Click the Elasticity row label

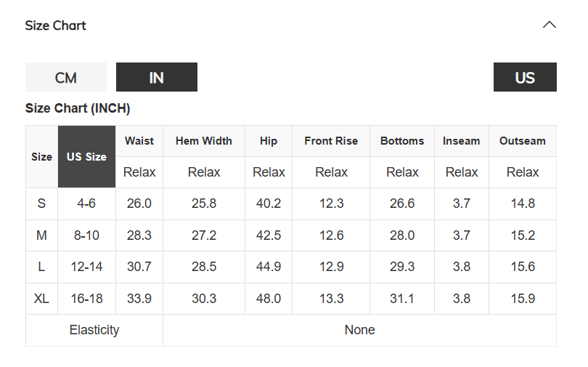(94, 330)
